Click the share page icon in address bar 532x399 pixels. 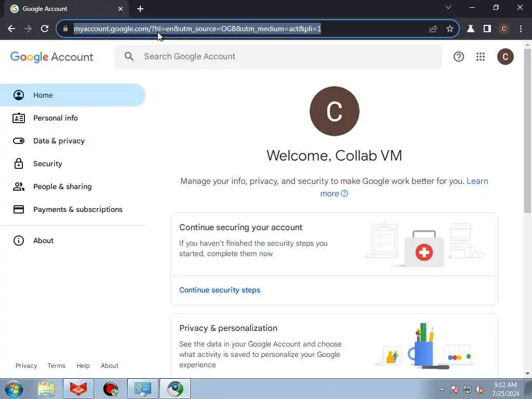pos(433,29)
